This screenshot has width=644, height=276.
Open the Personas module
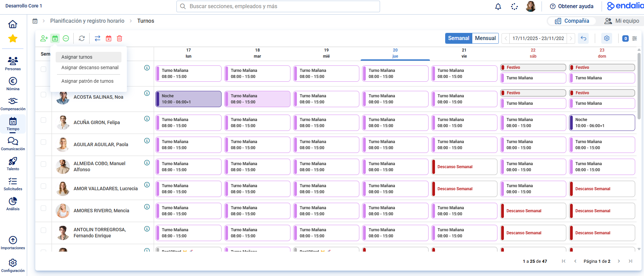point(13,63)
